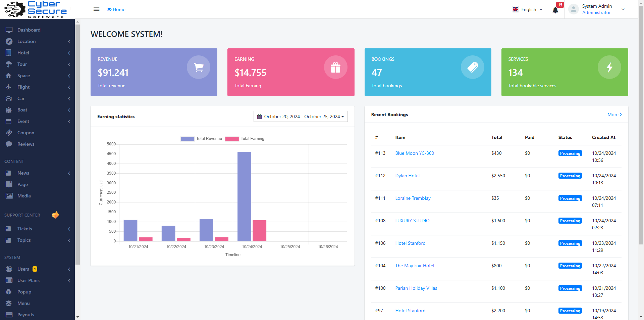Viewport: 644px width, 320px height.
Task: Open the Popup menu item
Action: click(37, 292)
